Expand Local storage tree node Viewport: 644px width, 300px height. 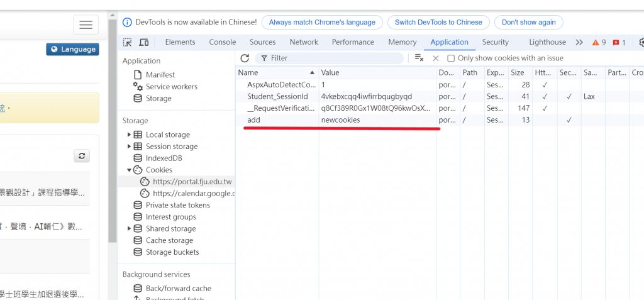click(x=129, y=135)
